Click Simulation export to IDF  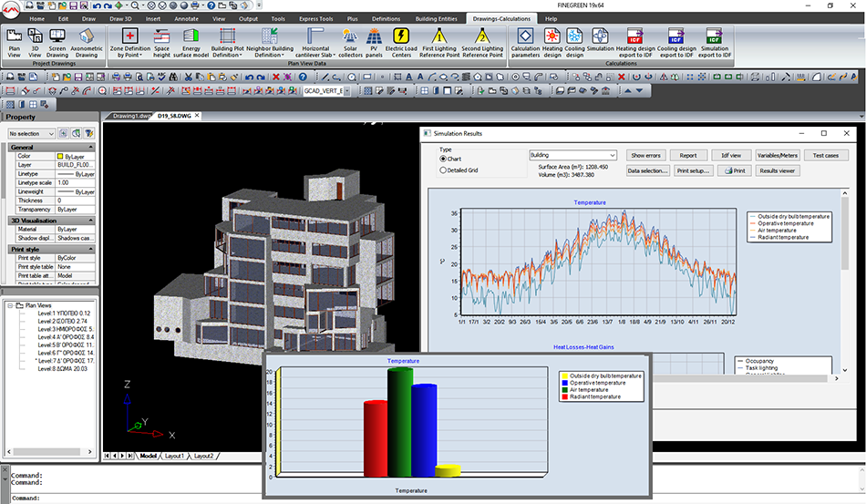coord(715,43)
